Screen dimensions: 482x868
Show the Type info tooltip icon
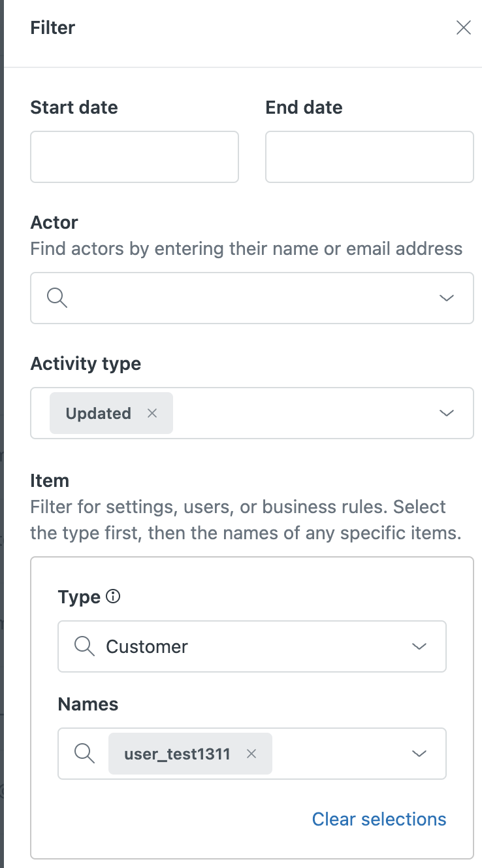click(x=113, y=596)
